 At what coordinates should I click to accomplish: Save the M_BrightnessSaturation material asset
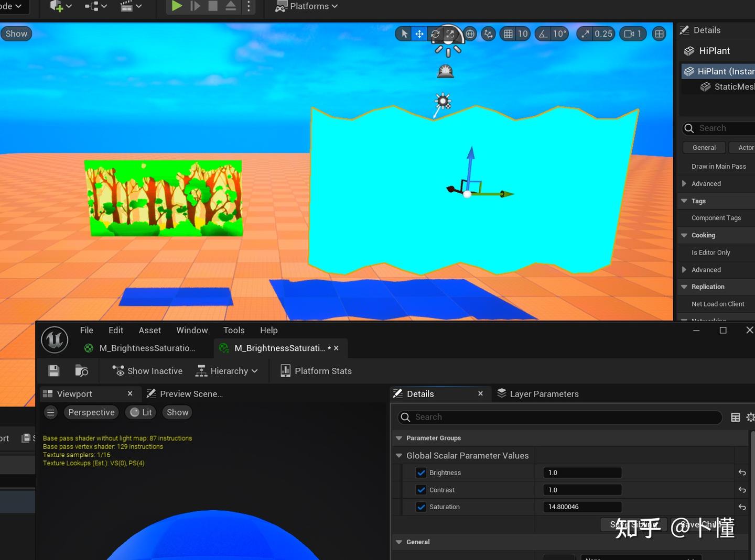tap(53, 370)
